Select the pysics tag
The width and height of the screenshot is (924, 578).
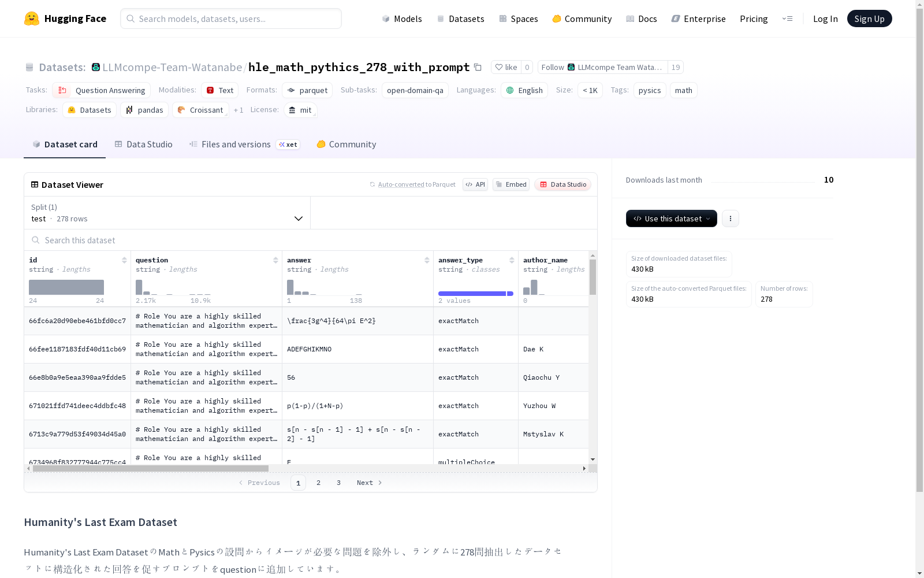pyautogui.click(x=650, y=90)
